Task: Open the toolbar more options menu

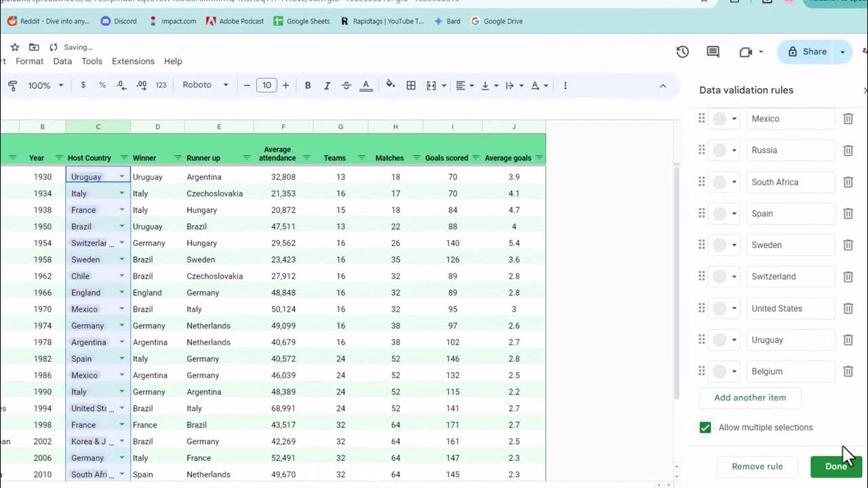Action: [x=565, y=85]
